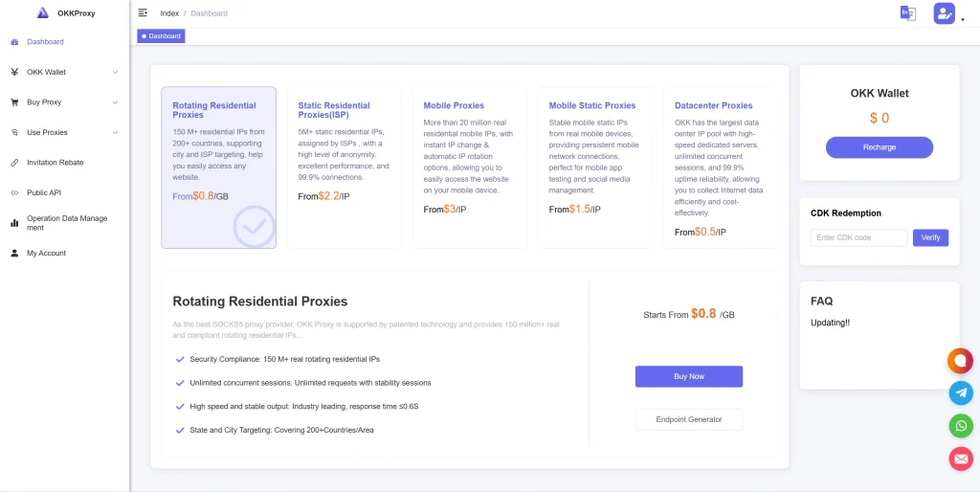Open the language translation icon
The height and width of the screenshot is (492, 980).
coord(907,13)
